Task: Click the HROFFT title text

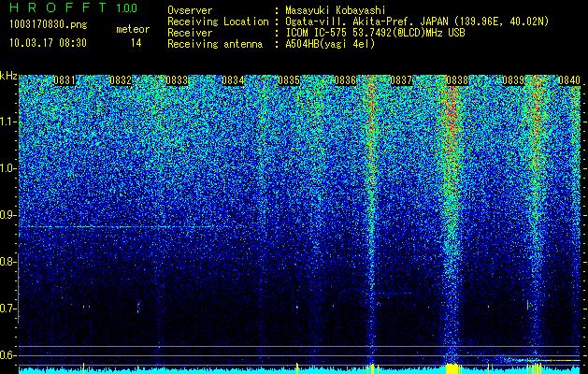Action: point(58,7)
